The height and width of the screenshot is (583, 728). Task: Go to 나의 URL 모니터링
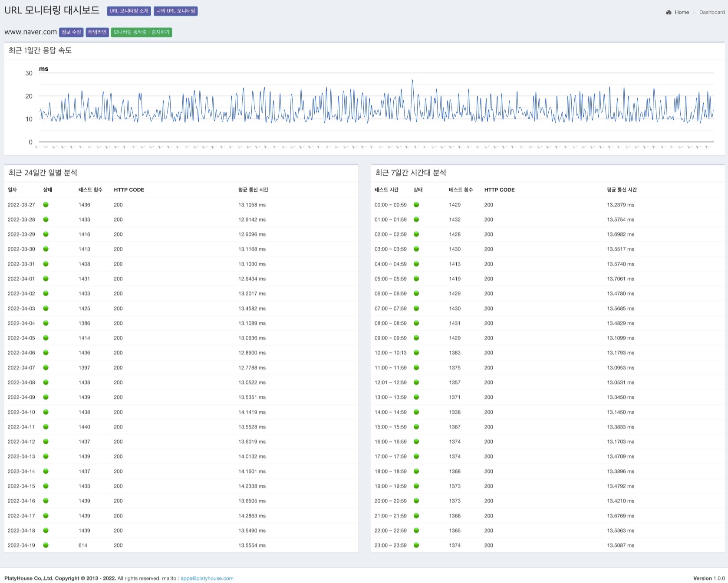pyautogui.click(x=175, y=11)
